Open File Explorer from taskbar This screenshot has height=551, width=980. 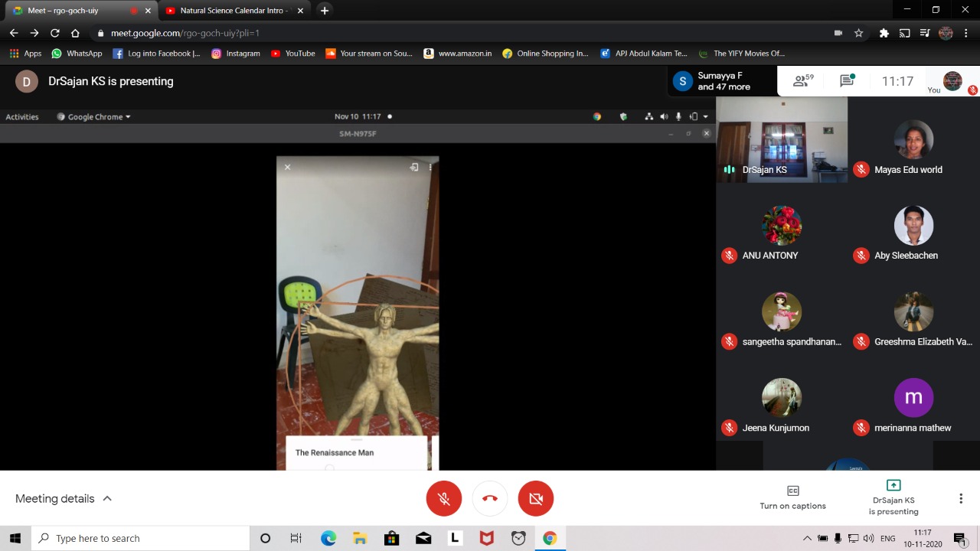tap(360, 538)
